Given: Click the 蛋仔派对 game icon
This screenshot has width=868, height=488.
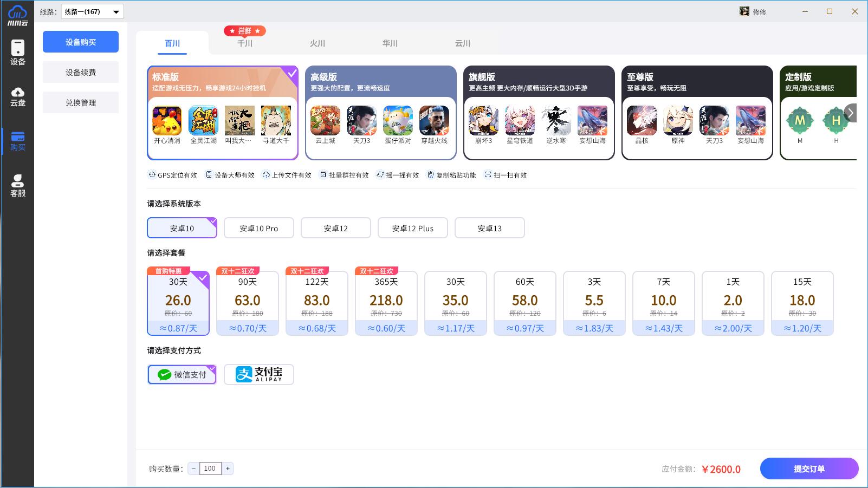Looking at the screenshot, I should 398,121.
